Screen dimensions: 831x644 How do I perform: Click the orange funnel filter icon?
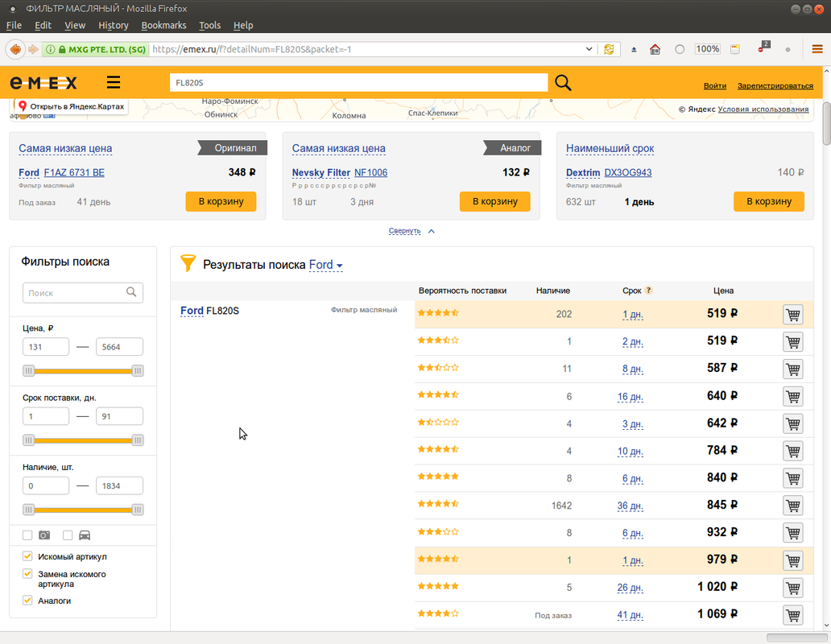tap(188, 263)
